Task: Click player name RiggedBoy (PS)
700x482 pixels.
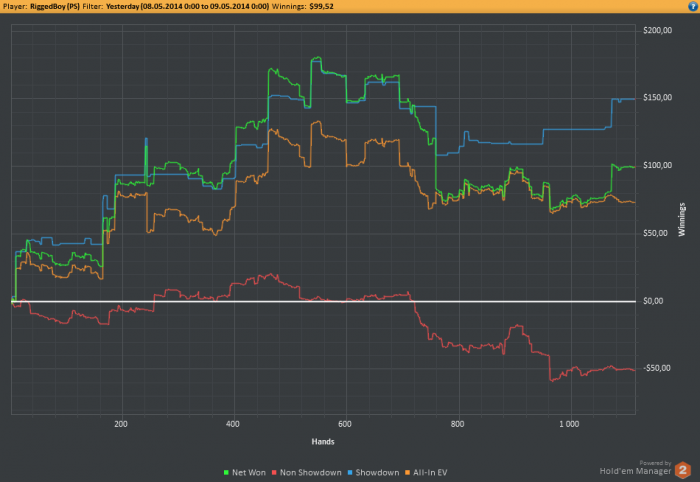Action: (x=55, y=6)
